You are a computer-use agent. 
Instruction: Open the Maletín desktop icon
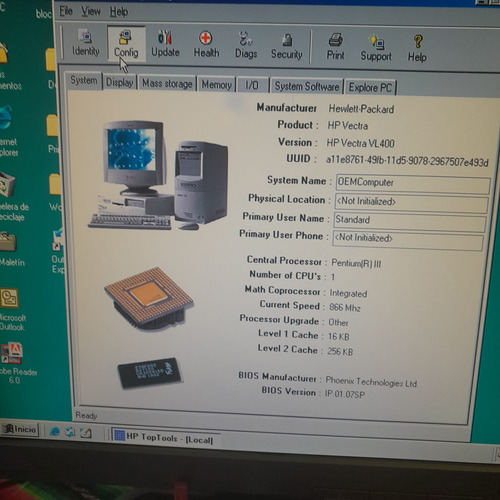(x=11, y=249)
